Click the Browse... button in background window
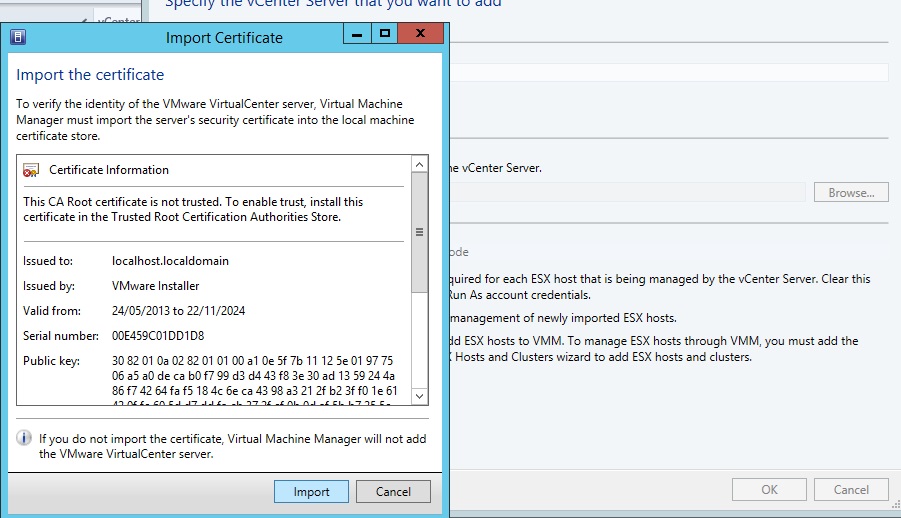 coord(851,192)
